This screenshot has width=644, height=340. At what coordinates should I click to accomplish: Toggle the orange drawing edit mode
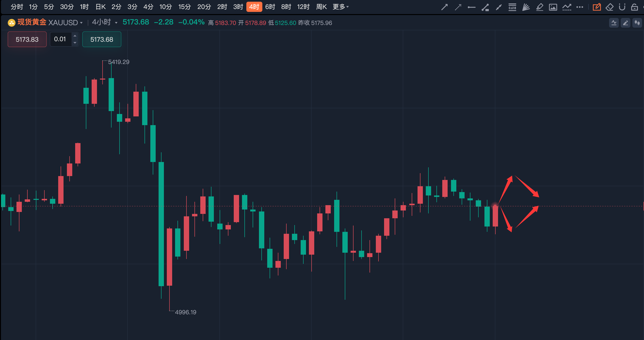(596, 7)
